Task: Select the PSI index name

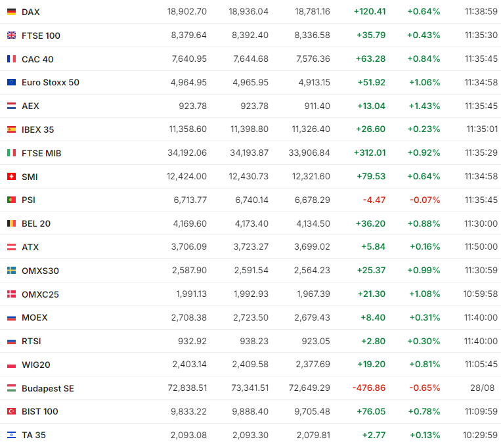Action: click(x=28, y=200)
